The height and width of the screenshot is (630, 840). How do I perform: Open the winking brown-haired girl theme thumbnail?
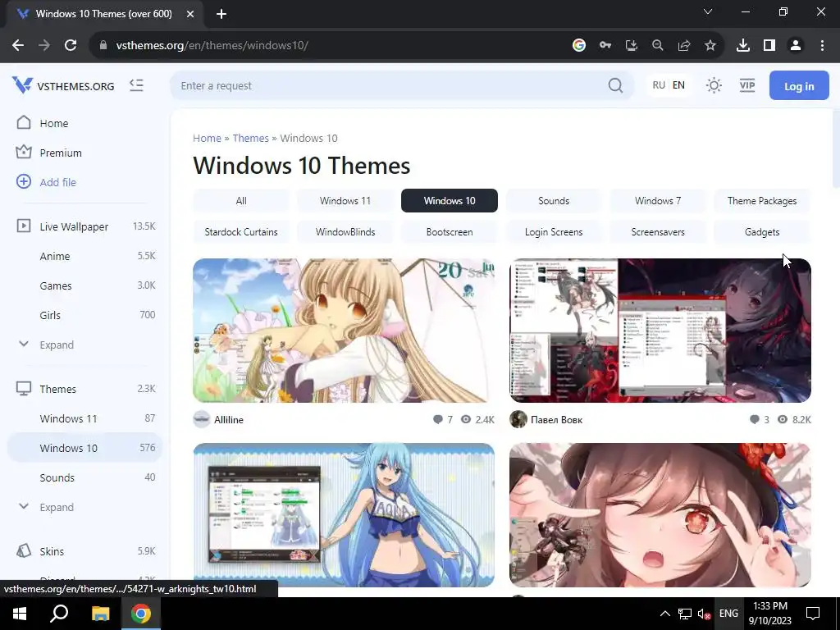click(660, 515)
